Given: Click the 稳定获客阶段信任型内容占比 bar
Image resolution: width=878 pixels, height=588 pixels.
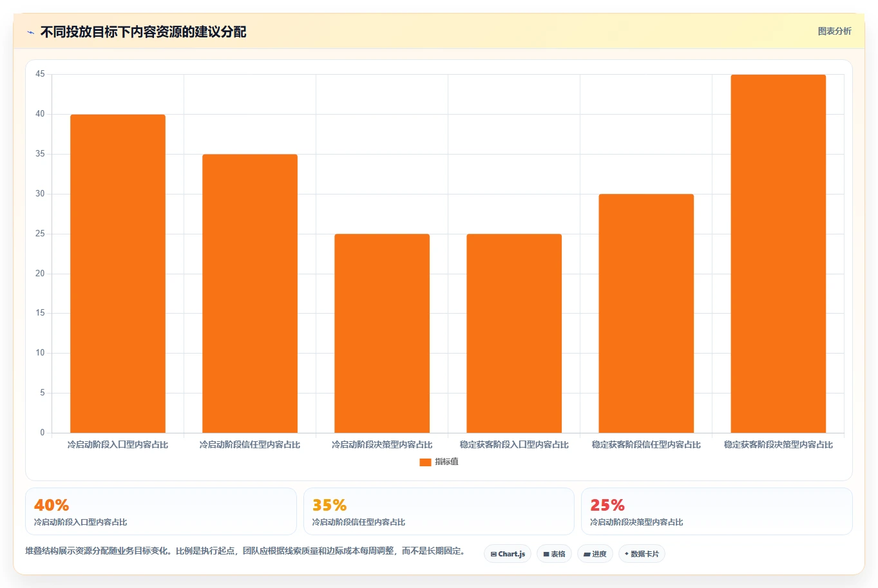Looking at the screenshot, I should tap(646, 314).
